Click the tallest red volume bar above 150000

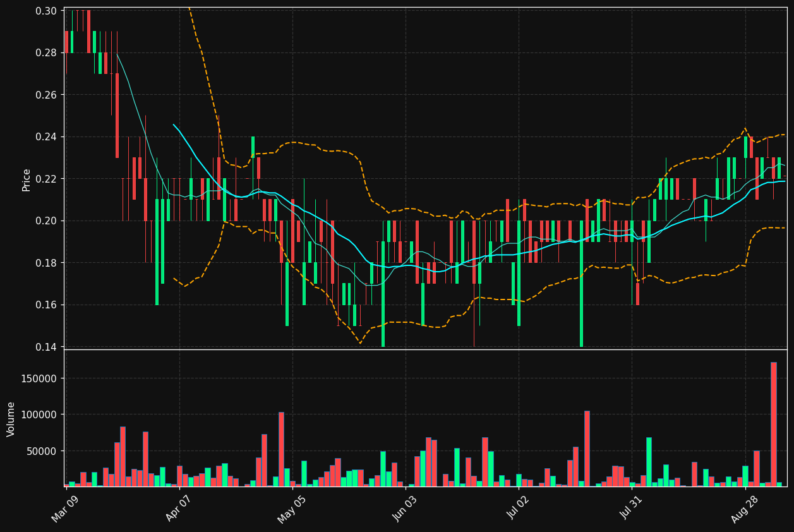(x=773, y=424)
